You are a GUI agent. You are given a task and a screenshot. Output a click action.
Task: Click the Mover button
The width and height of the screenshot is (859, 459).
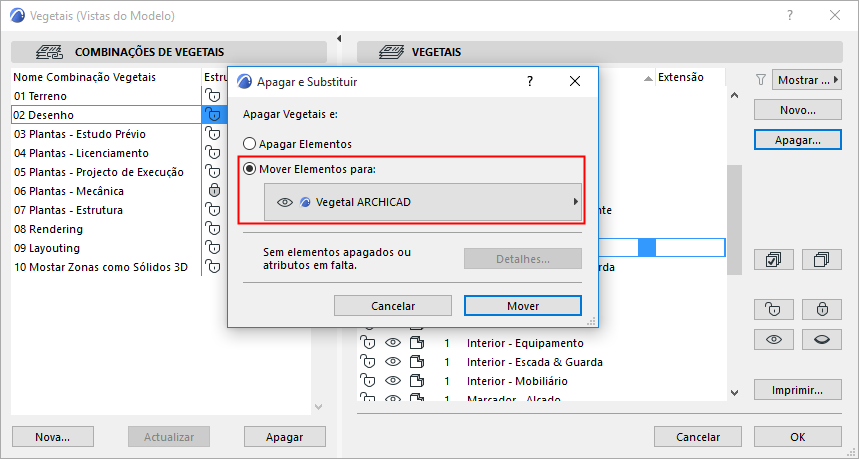[523, 305]
